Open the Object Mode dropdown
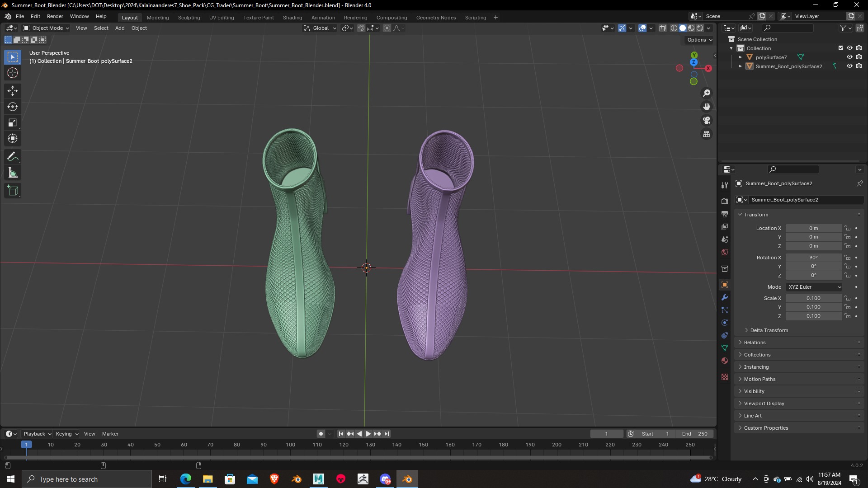 pos(46,28)
